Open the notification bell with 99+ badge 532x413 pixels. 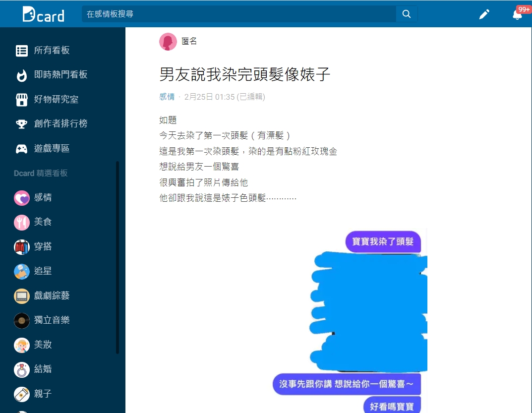517,14
